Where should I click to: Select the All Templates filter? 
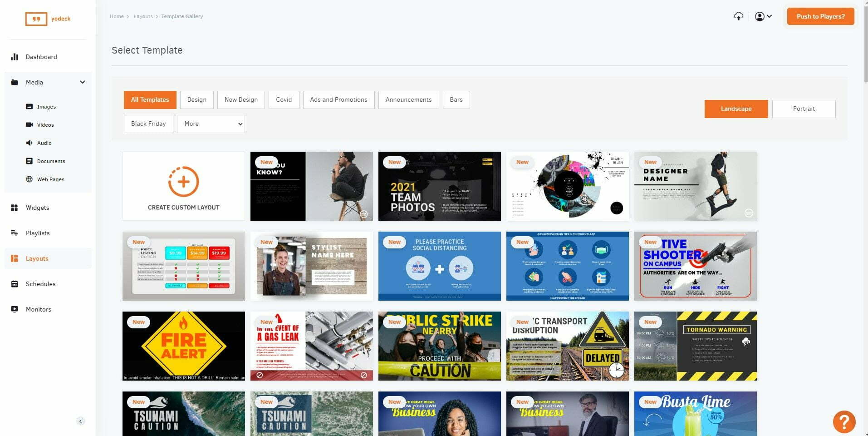[x=150, y=100]
